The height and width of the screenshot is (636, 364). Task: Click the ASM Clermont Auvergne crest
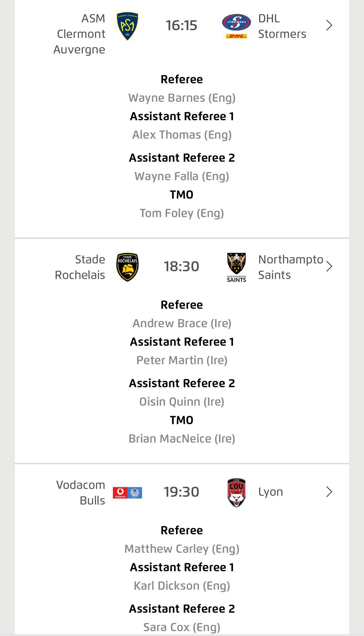tap(127, 26)
